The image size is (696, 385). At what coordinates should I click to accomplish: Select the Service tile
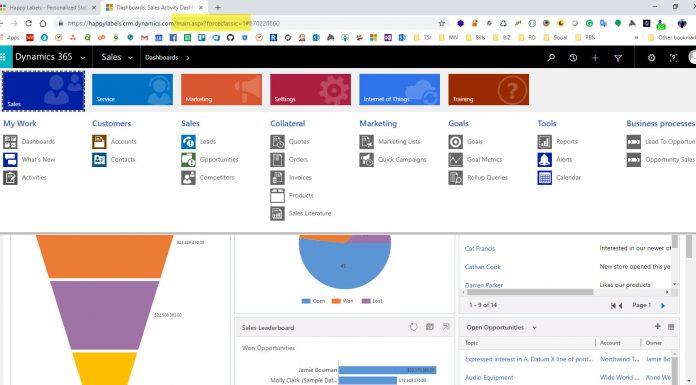pos(132,90)
